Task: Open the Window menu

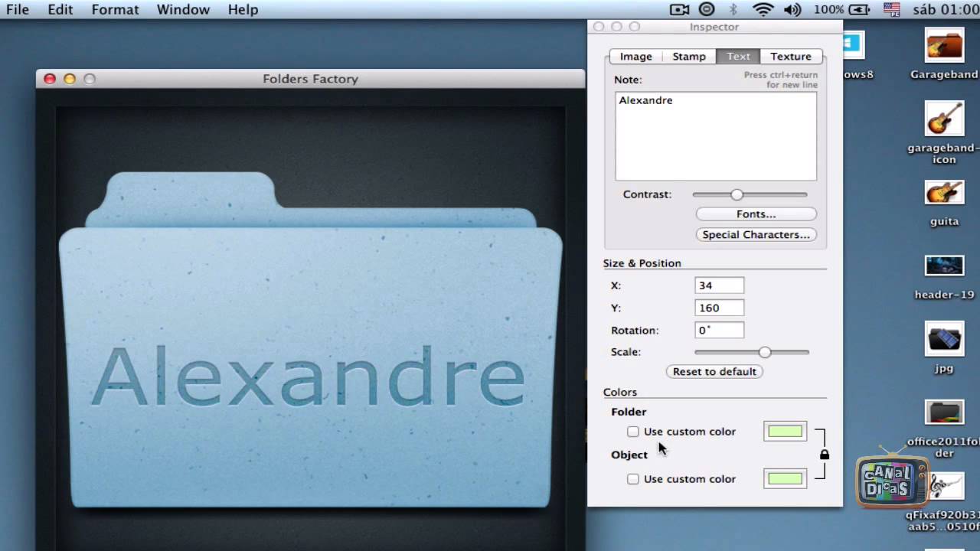Action: click(x=183, y=9)
